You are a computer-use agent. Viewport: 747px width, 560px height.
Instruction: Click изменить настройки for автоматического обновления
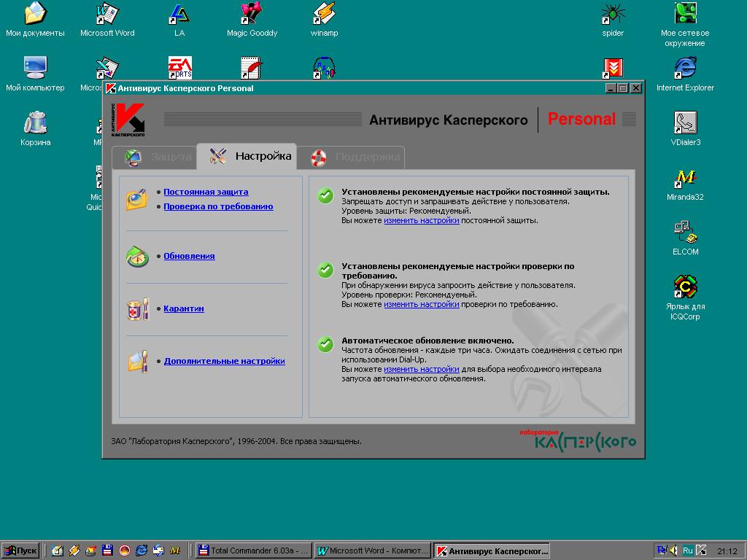422,369
